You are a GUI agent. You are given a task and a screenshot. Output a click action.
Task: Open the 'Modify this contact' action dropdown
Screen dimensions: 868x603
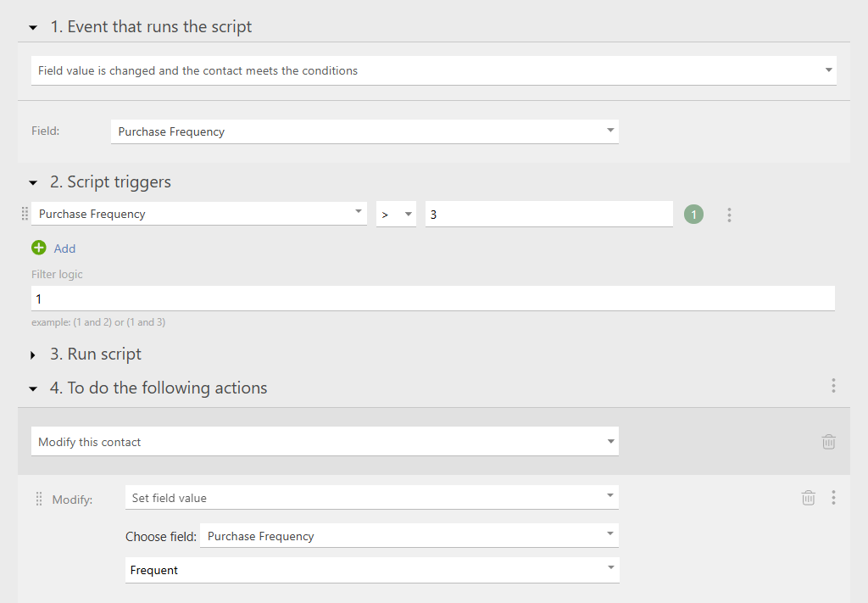point(325,441)
